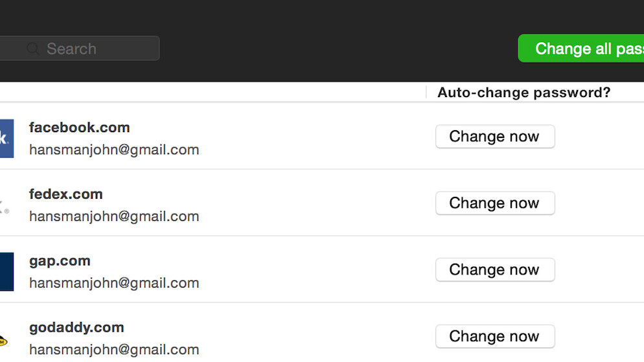Open the gap.com entry title

click(x=60, y=261)
